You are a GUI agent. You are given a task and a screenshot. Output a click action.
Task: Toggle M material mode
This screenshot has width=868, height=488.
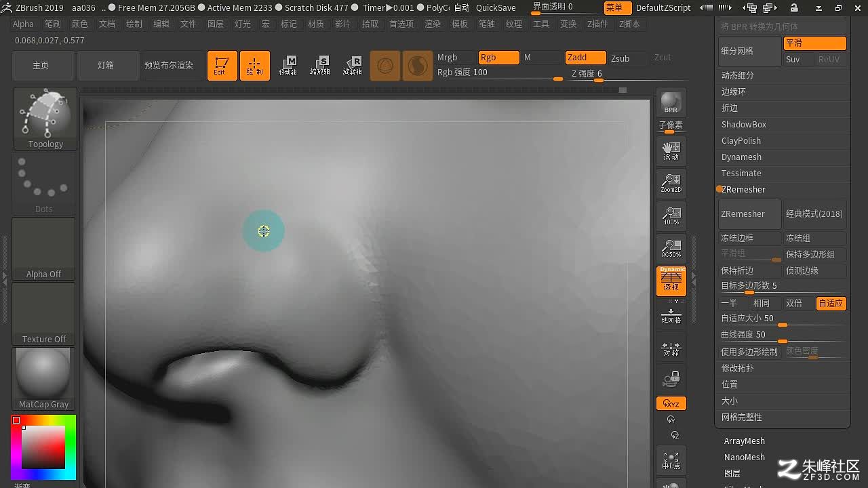541,58
